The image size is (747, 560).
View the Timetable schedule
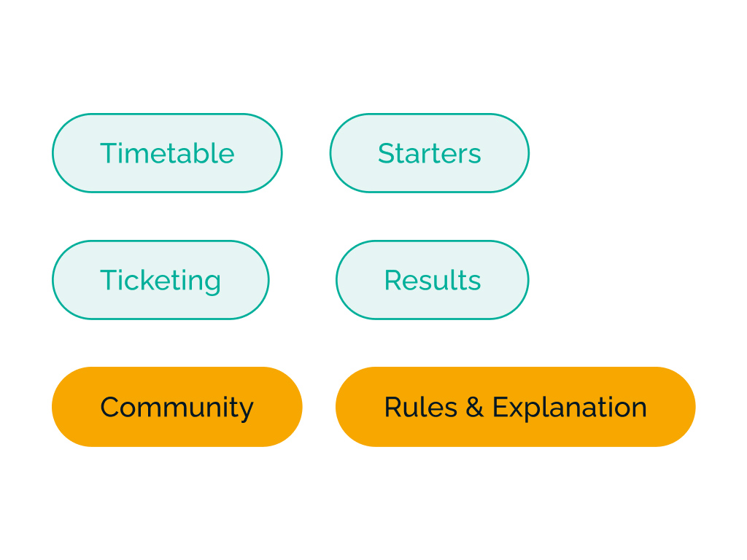(x=167, y=153)
